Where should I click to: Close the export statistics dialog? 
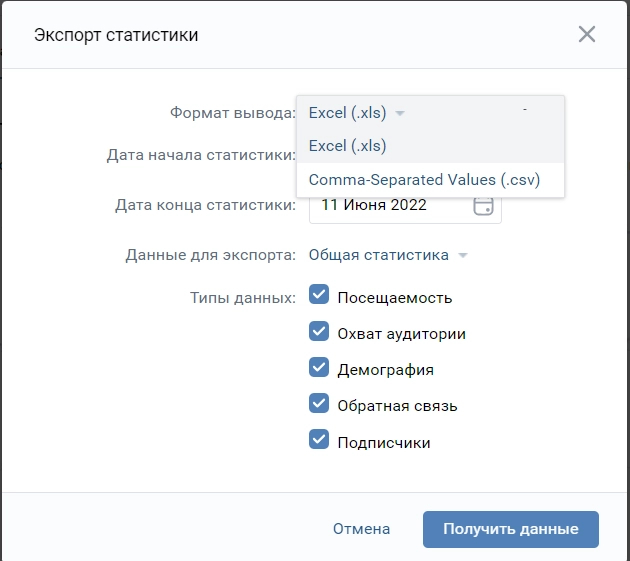pyautogui.click(x=587, y=35)
